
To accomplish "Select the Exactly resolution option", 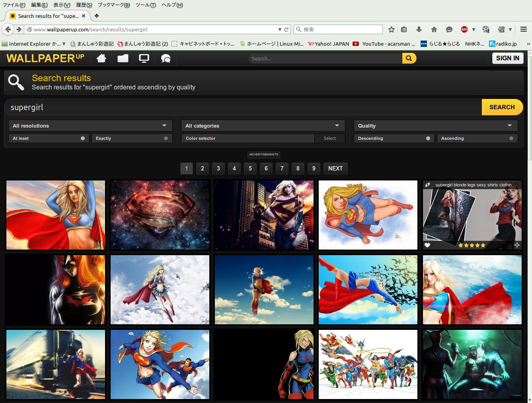I will click(132, 138).
